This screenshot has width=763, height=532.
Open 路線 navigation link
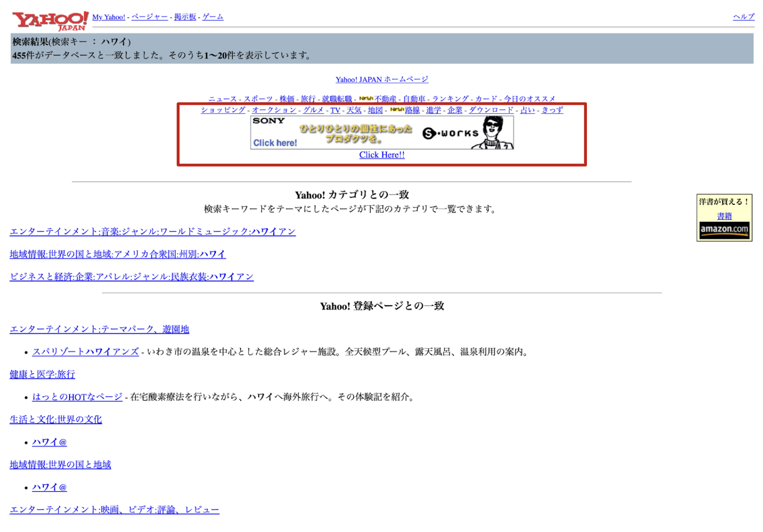click(x=412, y=110)
